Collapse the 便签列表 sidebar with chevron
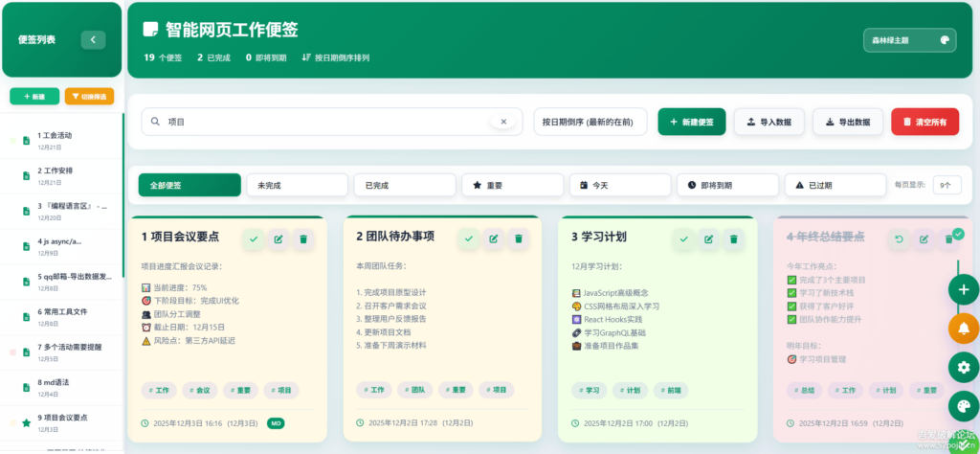980x454 pixels. [x=93, y=40]
